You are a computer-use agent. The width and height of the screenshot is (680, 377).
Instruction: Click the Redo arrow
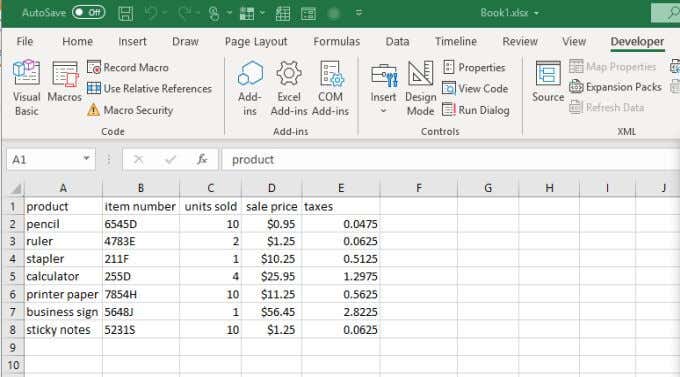click(184, 13)
